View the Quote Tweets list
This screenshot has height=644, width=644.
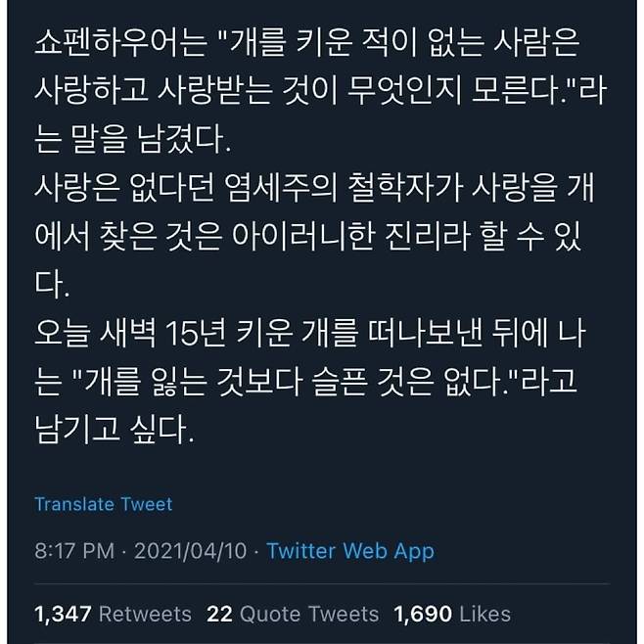pyautogui.click(x=307, y=614)
